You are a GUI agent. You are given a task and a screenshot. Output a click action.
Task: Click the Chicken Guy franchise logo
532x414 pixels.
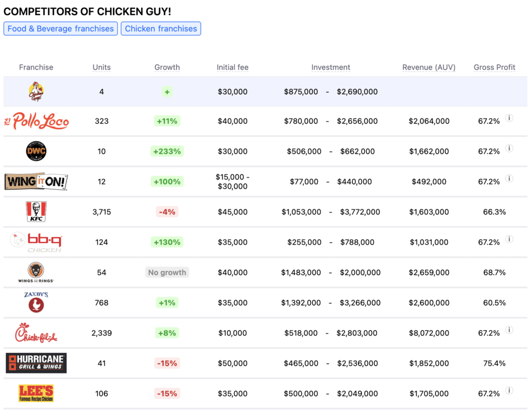36,91
